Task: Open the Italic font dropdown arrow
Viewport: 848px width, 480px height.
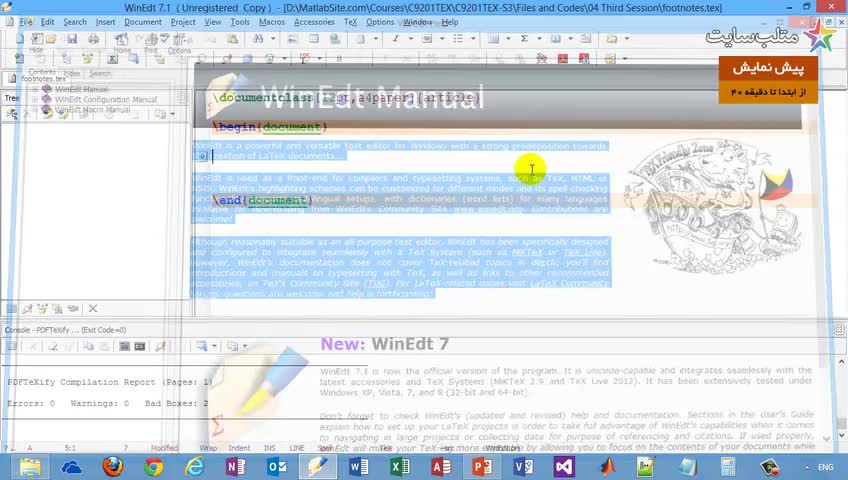Action: [x=410, y=39]
